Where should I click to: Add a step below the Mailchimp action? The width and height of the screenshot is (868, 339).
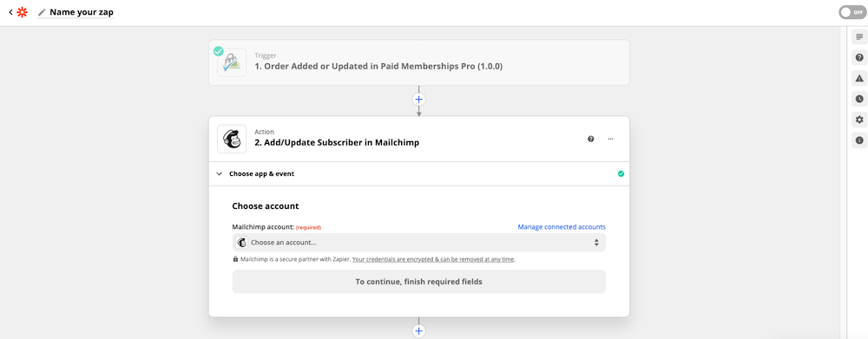tap(419, 331)
